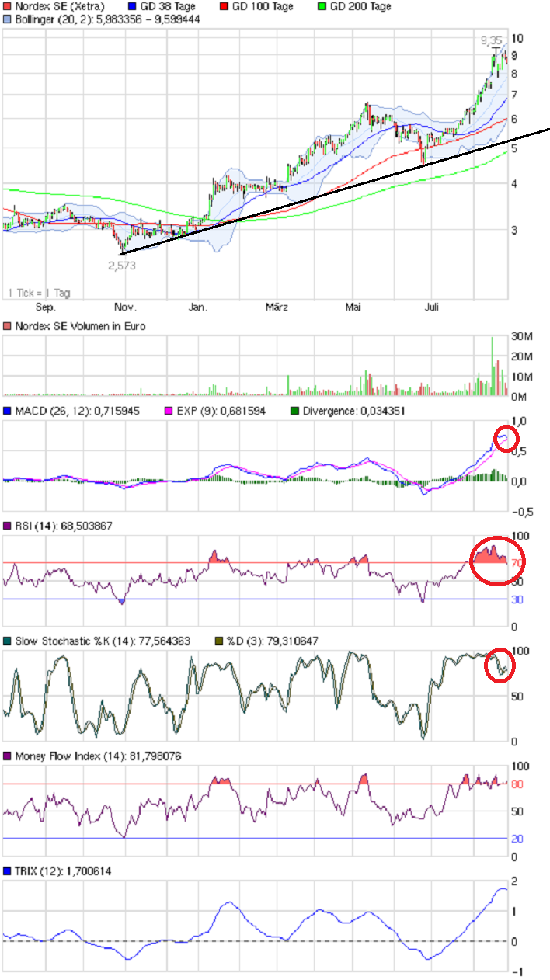The height and width of the screenshot is (980, 550).
Task: Click the Juli axis label in price chart
Action: tap(432, 308)
